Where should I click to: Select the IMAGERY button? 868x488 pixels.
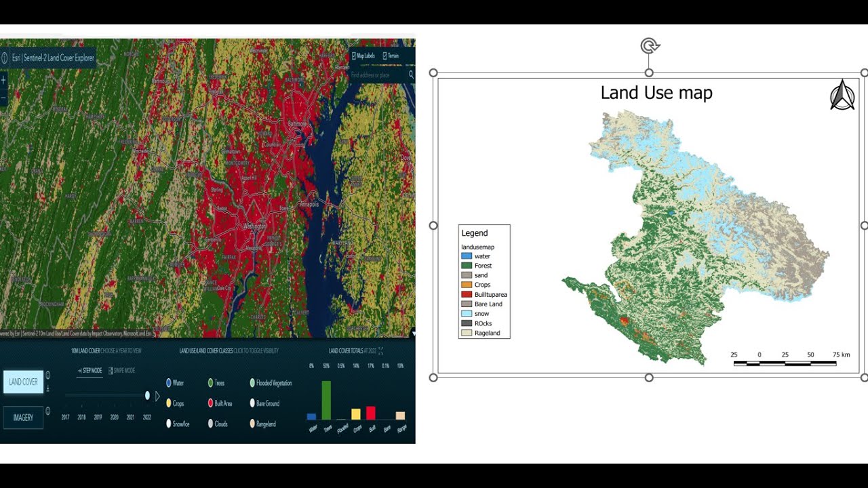[23, 418]
